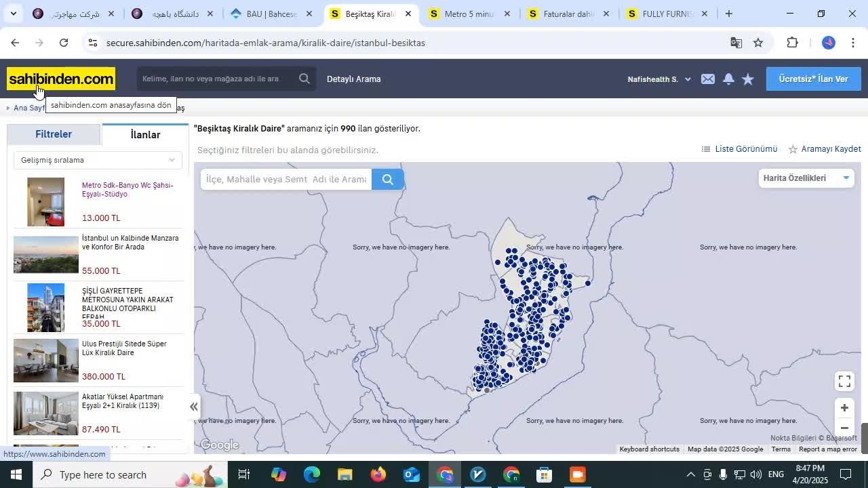Screen dimensions: 868x488
Task: Collapse the listings side panel
Action: [x=194, y=407]
